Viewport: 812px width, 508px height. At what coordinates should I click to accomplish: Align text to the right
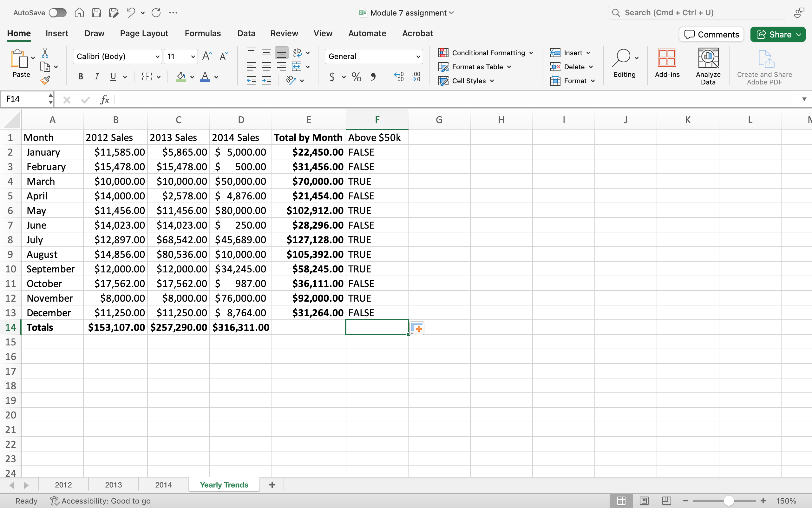(x=281, y=67)
